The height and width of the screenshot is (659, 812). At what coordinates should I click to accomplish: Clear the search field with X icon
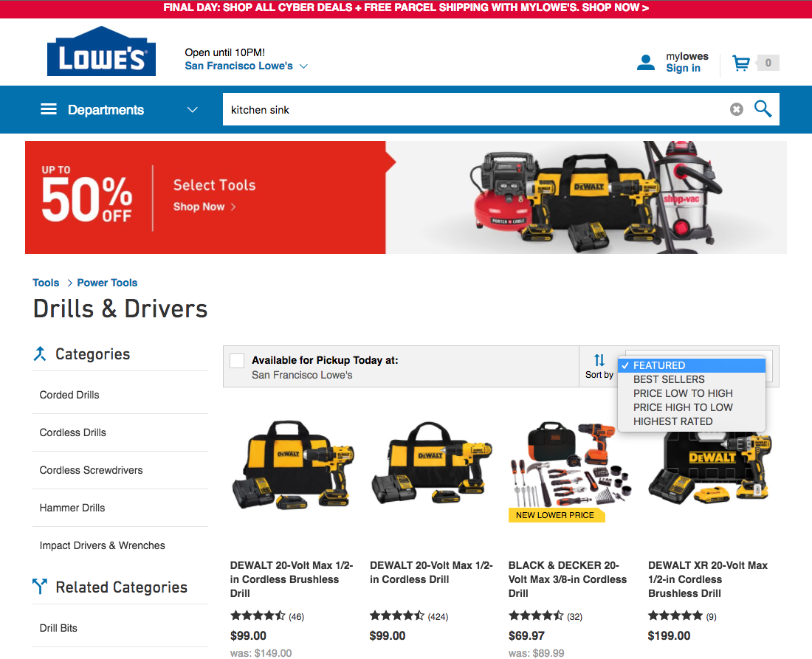tap(737, 109)
